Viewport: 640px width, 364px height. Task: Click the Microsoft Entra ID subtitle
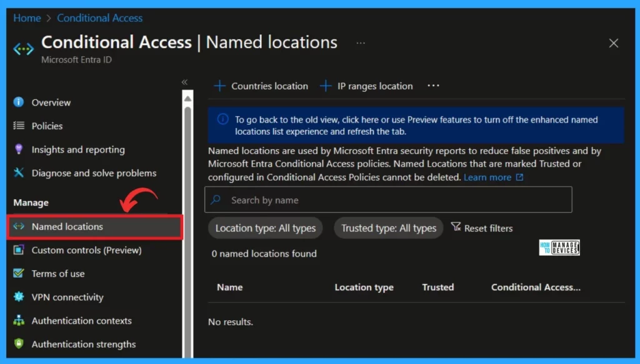pyautogui.click(x=76, y=59)
